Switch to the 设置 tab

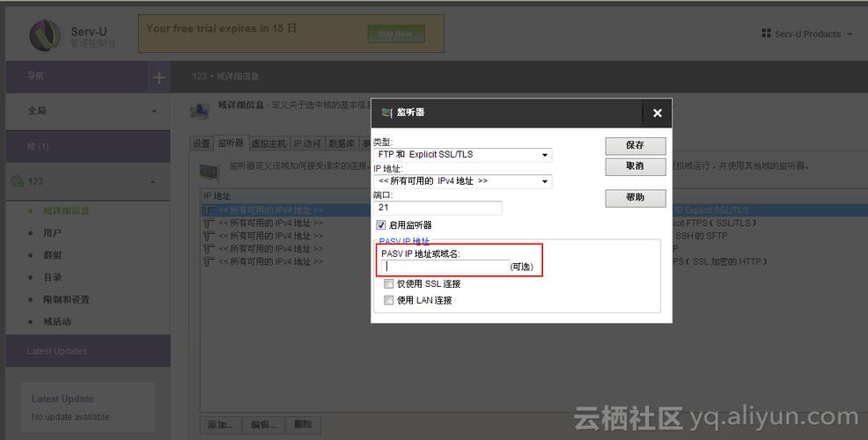[202, 143]
